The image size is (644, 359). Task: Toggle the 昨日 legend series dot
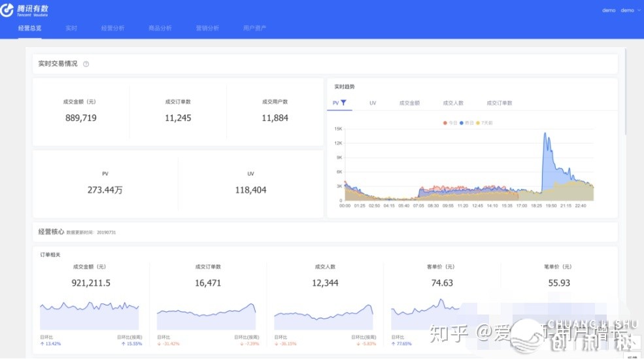(x=462, y=123)
